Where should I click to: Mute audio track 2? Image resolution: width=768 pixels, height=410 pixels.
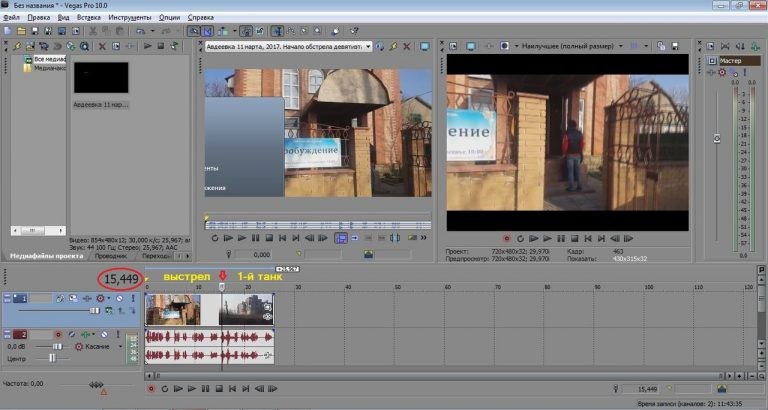click(x=104, y=334)
